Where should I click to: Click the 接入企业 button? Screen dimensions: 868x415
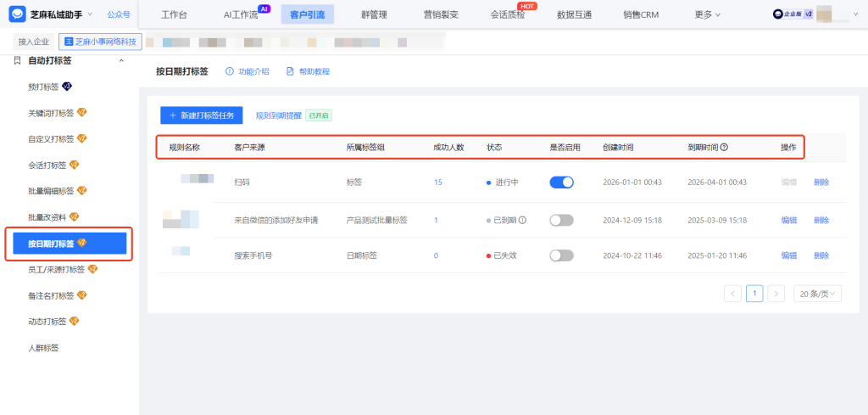(x=34, y=42)
